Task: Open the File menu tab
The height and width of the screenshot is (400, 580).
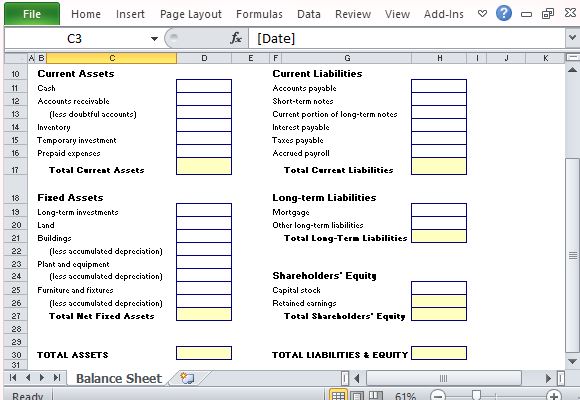Action: (x=32, y=14)
